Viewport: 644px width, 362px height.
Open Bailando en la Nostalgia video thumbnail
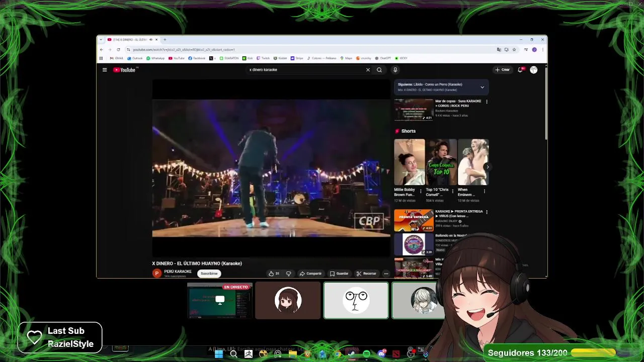click(414, 244)
